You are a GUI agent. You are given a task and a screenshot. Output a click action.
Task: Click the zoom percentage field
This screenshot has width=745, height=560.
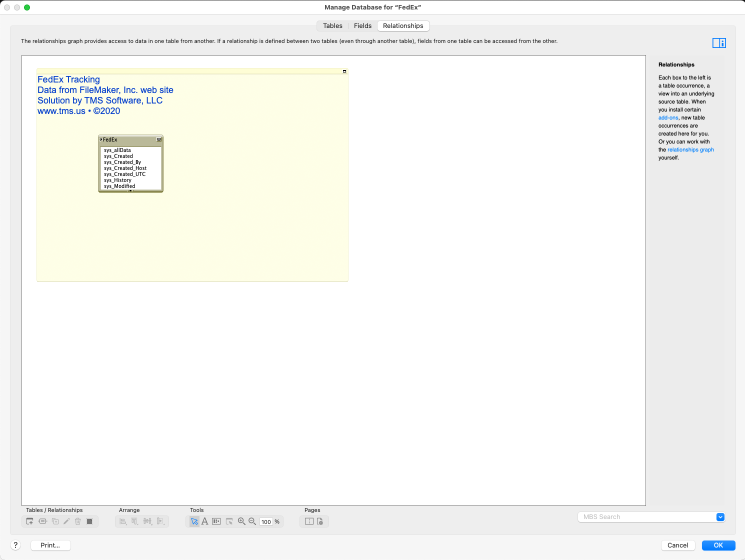pos(266,522)
